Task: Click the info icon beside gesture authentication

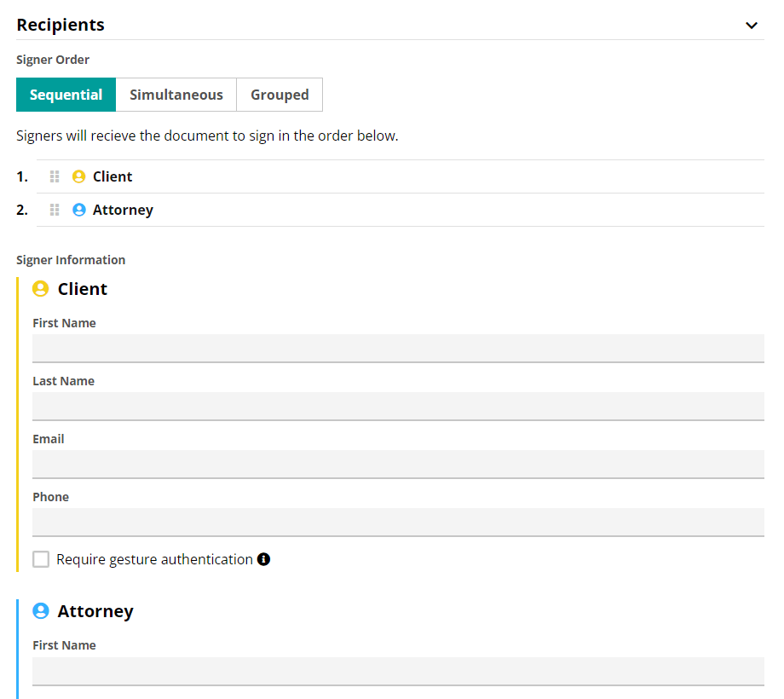Action: coord(263,559)
